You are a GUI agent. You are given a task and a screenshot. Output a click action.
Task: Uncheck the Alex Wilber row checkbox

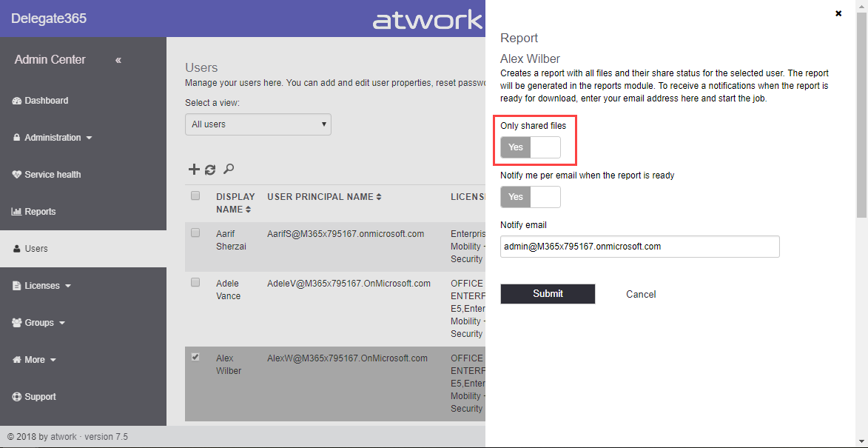[x=195, y=357]
